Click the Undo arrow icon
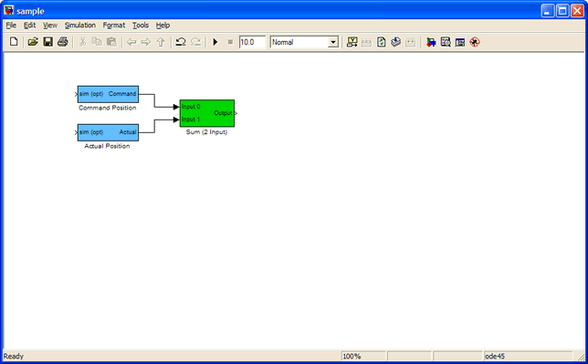588x364 pixels. [x=181, y=42]
